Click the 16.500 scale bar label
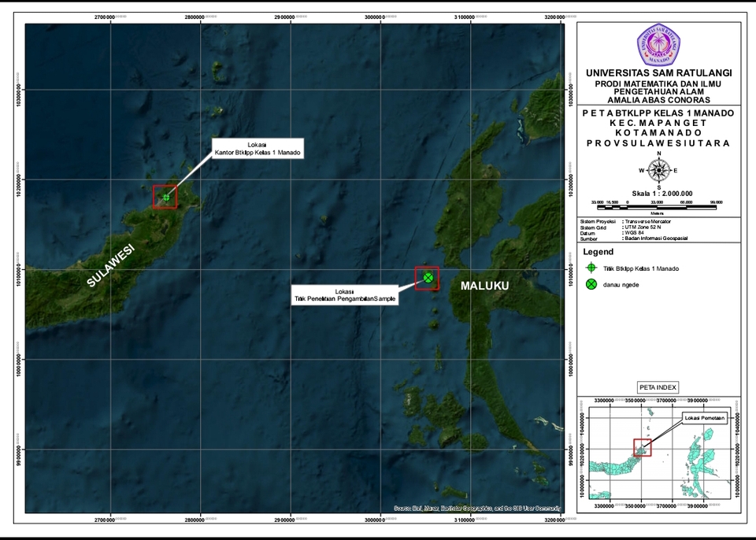 [x=613, y=202]
